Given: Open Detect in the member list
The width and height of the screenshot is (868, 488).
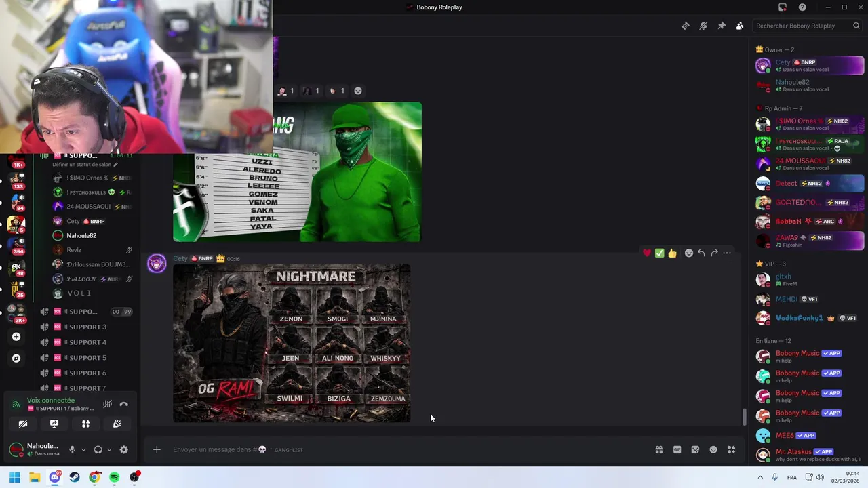Looking at the screenshot, I should point(810,184).
